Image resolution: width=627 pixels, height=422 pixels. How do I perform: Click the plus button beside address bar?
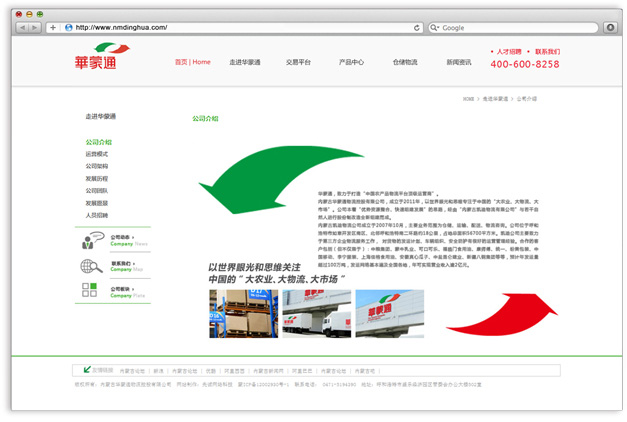click(53, 27)
